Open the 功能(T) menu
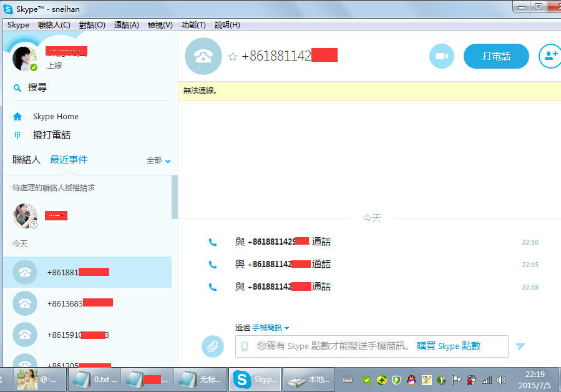This screenshot has width=561, height=392. [193, 25]
